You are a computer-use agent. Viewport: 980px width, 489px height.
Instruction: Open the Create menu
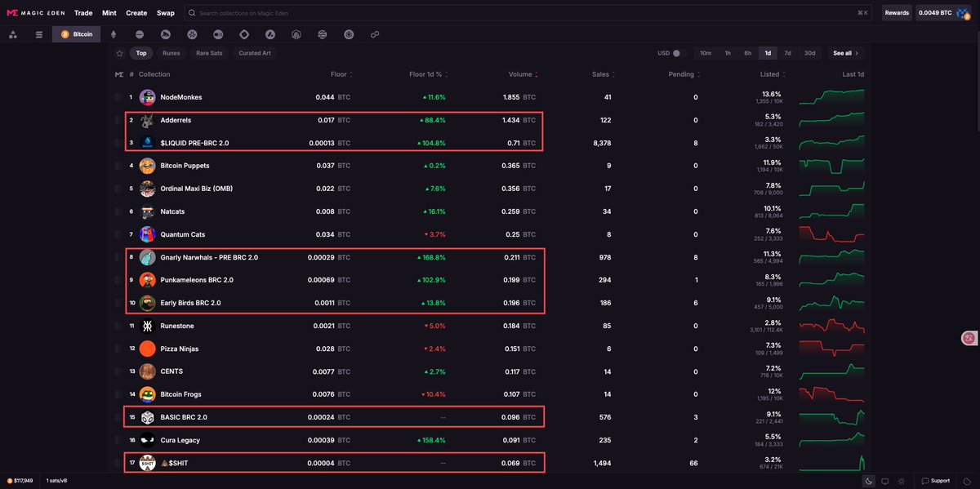[136, 13]
